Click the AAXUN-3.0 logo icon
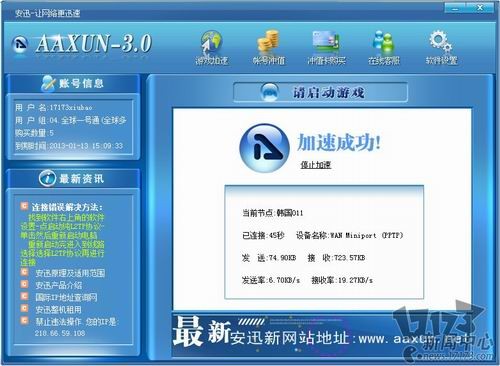This screenshot has width=500, height=366. tap(20, 45)
